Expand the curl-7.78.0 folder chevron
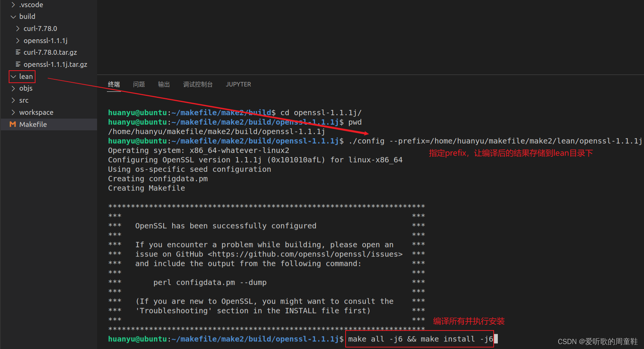The height and width of the screenshot is (349, 644). tap(18, 29)
